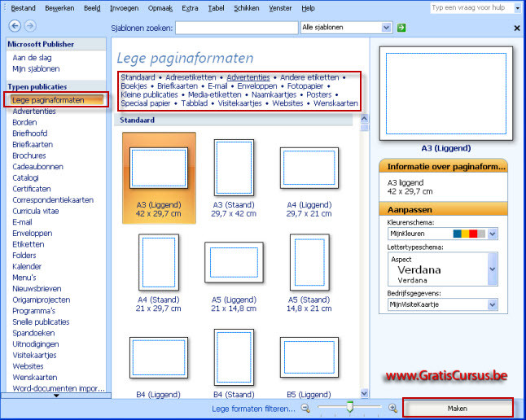Open the Kleurenschema dropdown
The width and height of the screenshot is (526, 420).
click(x=493, y=234)
